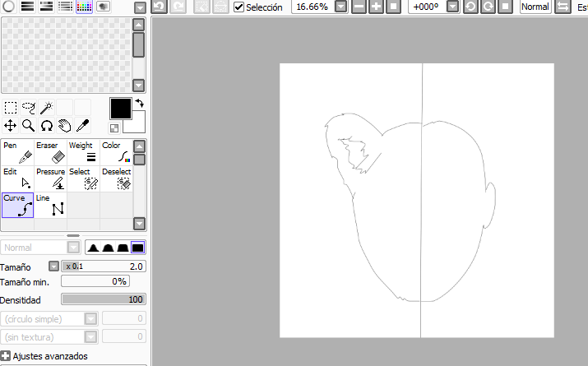Viewport: 588px width, 366px height.
Task: Select the Pressure linework tool
Action: (x=51, y=178)
